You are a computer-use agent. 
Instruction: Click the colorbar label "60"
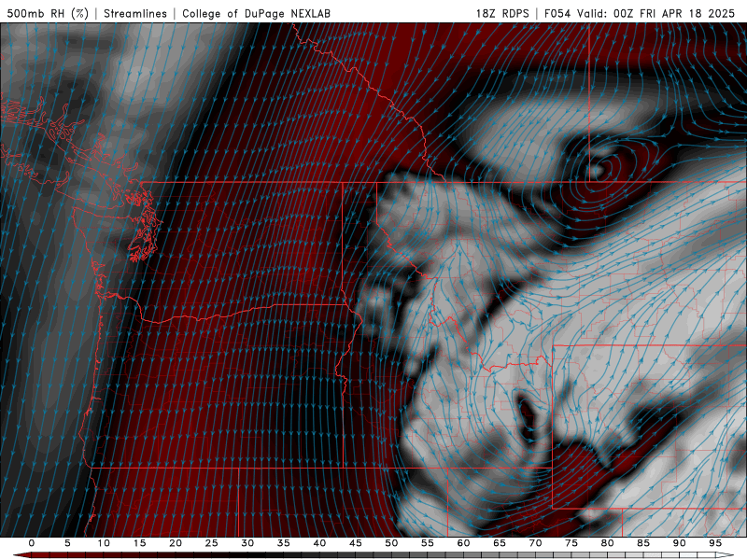coord(463,543)
